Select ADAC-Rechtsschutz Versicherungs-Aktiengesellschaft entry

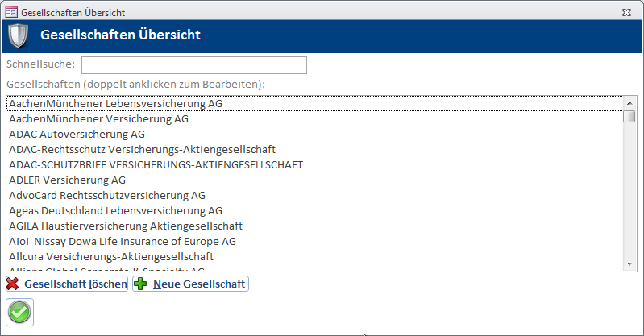(142, 149)
